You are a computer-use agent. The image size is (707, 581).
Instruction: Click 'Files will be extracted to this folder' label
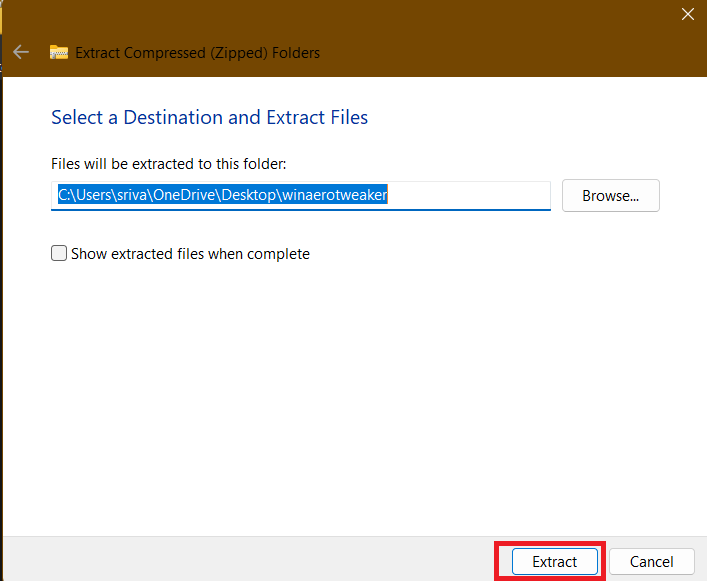click(168, 163)
